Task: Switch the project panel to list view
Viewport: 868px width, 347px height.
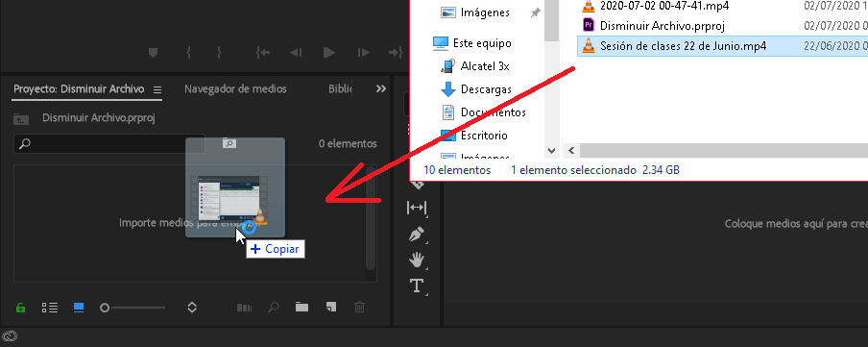Action: point(50,307)
